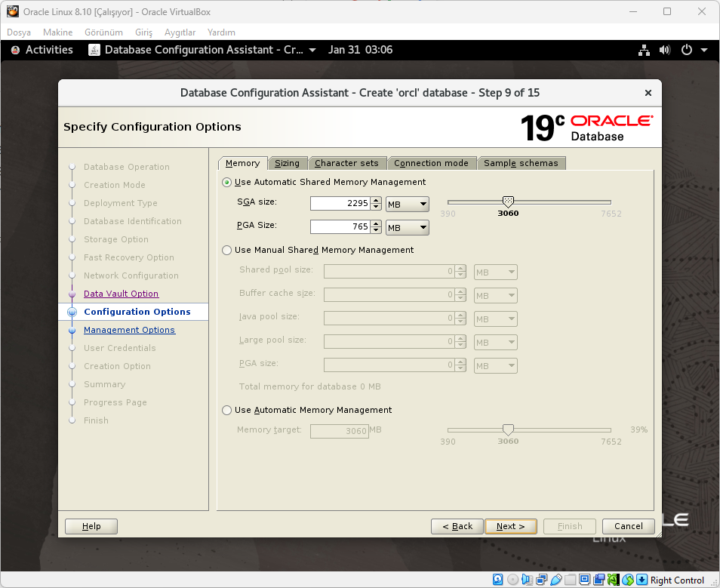Screen dimensions: 720x588
Task: Open Shared pool size unit dropdown
Action: [495, 272]
